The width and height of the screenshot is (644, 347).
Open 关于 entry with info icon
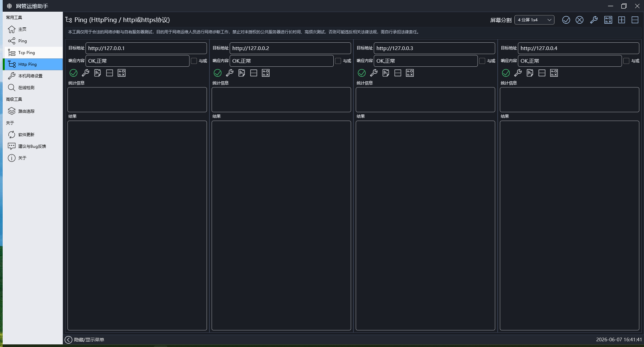click(33, 158)
